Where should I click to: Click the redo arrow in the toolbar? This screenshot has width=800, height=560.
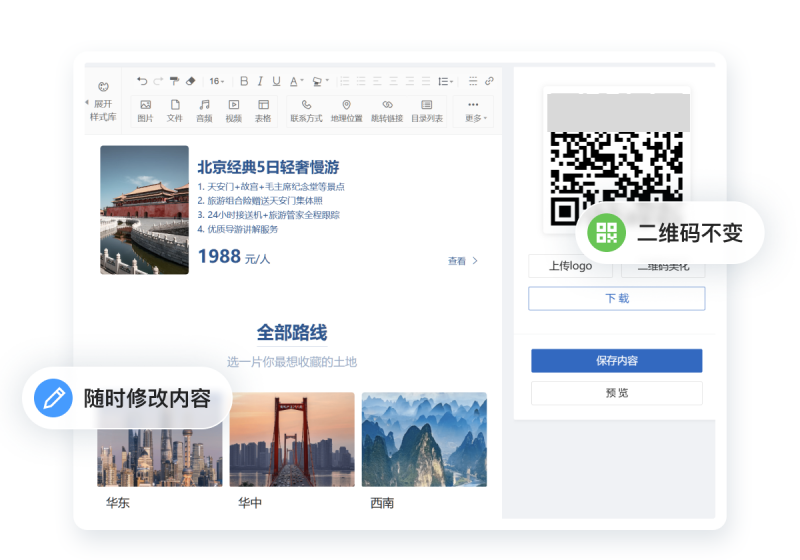click(158, 81)
